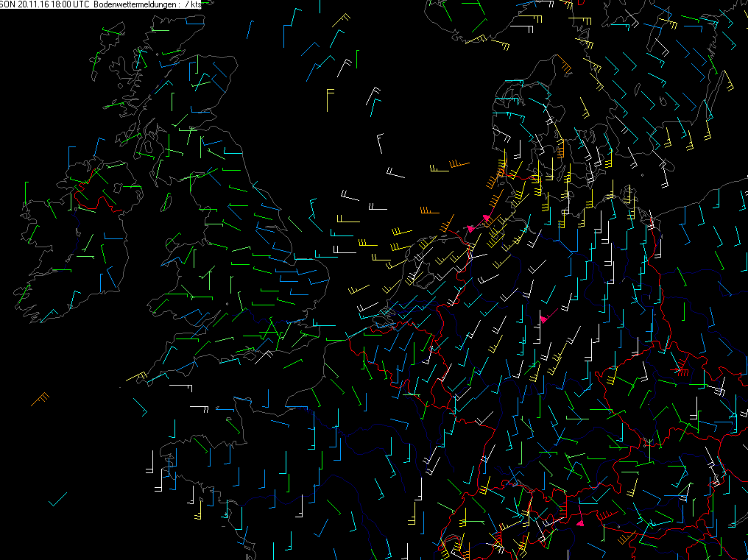Click the Isle of Man outline
Screen dimensions: 748x560
pos(166,202)
